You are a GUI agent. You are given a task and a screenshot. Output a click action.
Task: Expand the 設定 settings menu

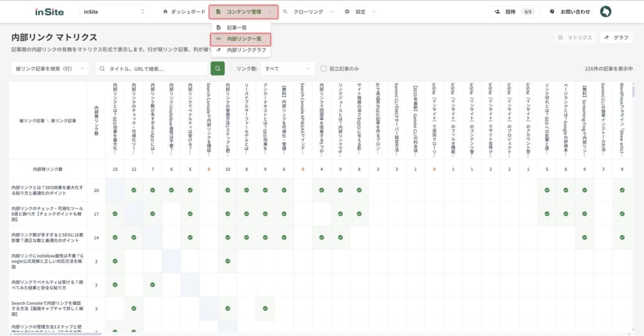point(360,12)
